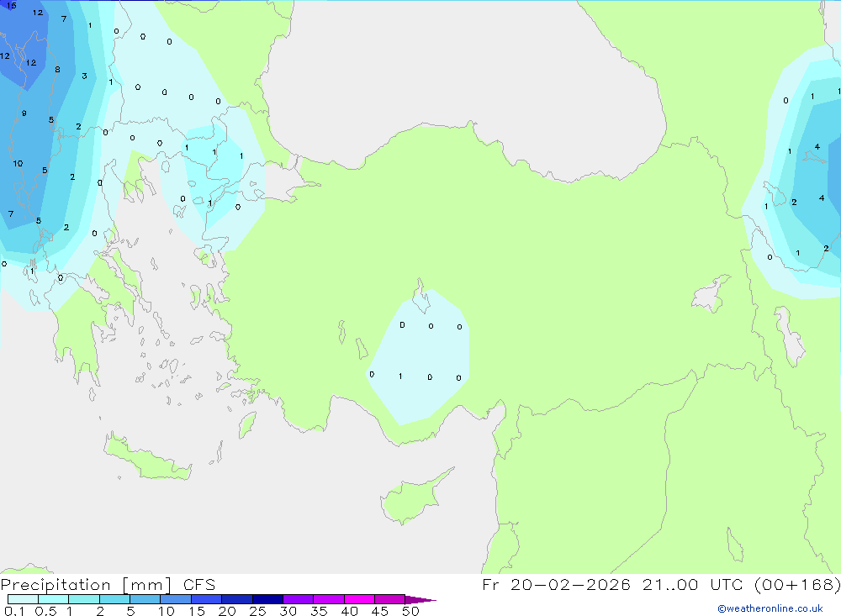Pick the 15–20 mm royal blue legend swatch
This screenshot has width=841, height=616.
point(207,599)
